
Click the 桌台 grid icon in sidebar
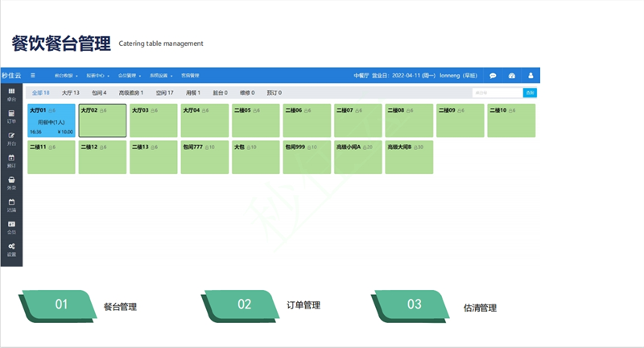pos(11,94)
